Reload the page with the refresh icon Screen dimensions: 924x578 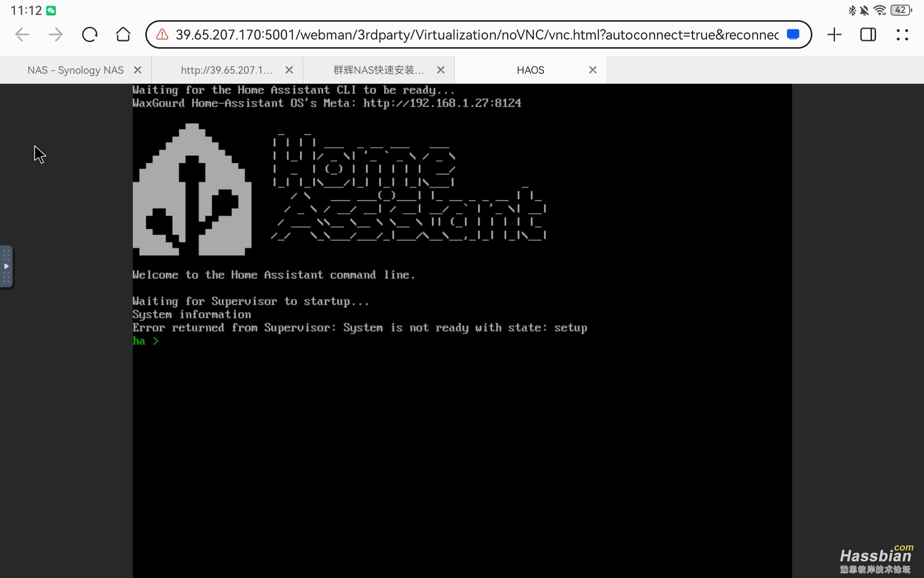tap(90, 35)
